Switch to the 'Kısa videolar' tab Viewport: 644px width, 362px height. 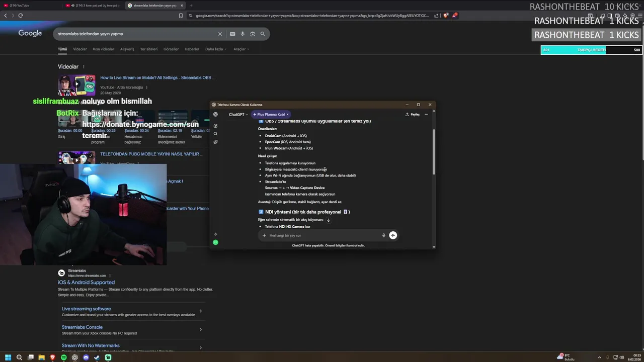coord(104,49)
